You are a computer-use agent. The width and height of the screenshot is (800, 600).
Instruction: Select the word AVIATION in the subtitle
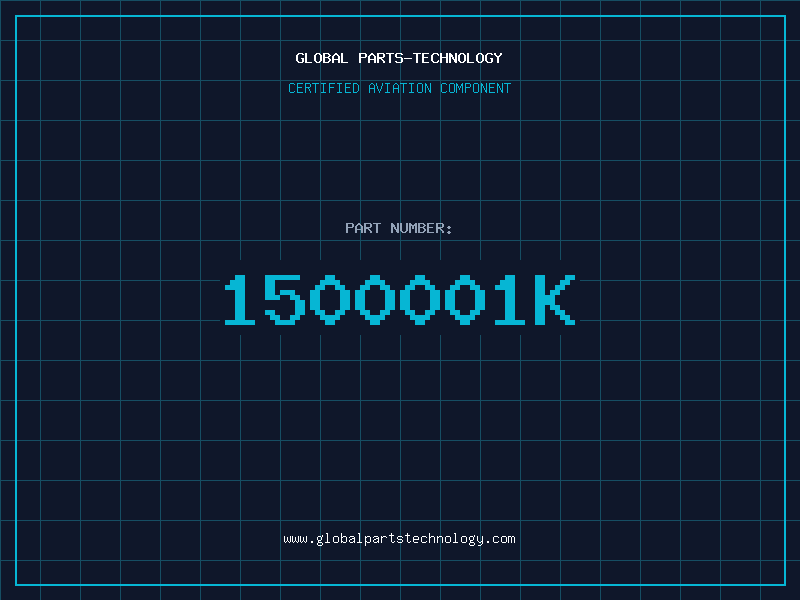pyautogui.click(x=400, y=88)
